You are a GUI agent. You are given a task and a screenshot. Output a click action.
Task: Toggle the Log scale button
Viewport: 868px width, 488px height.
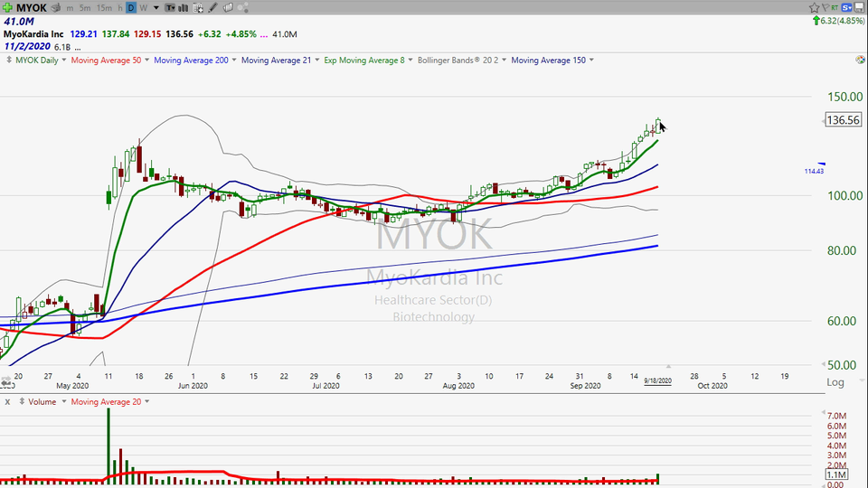[x=835, y=381]
